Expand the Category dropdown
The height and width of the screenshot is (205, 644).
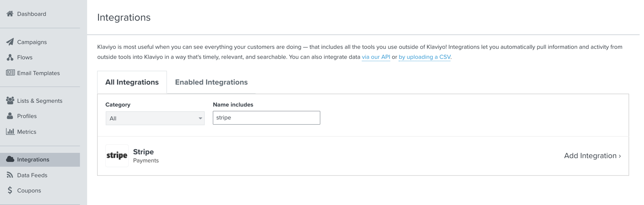pyautogui.click(x=155, y=118)
